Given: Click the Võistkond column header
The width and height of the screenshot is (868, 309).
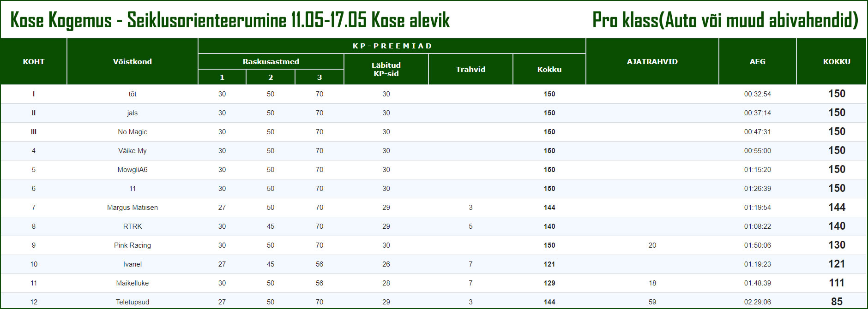Looking at the screenshot, I should (133, 61).
